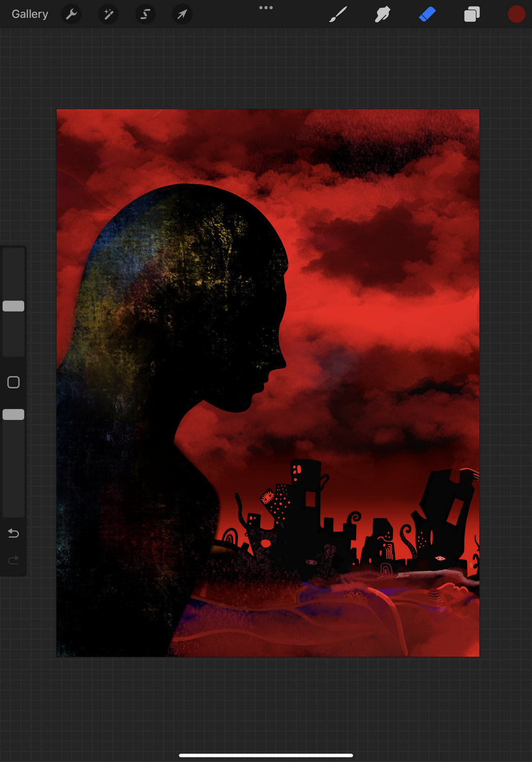The width and height of the screenshot is (532, 762).
Task: Activate the Selection tool
Action: pyautogui.click(x=145, y=14)
